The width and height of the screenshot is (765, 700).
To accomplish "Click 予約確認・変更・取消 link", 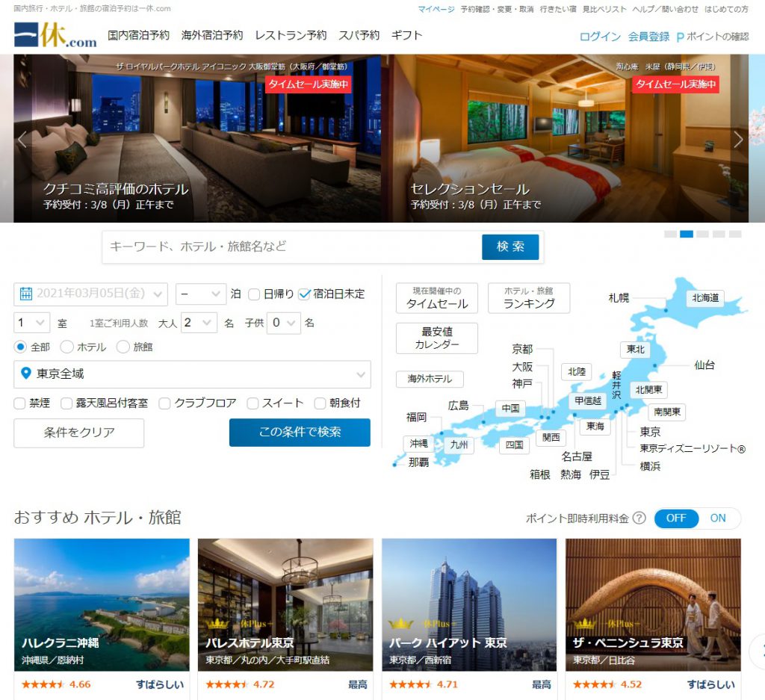I will 497,9.
